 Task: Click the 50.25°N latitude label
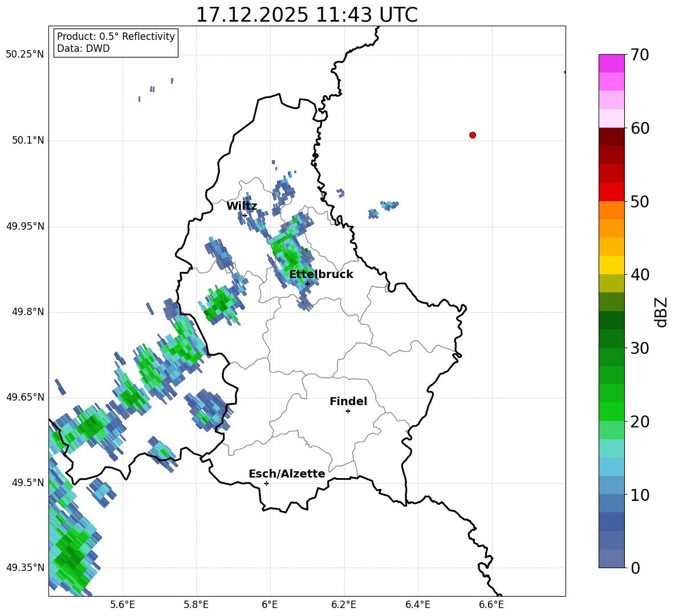coord(25,55)
